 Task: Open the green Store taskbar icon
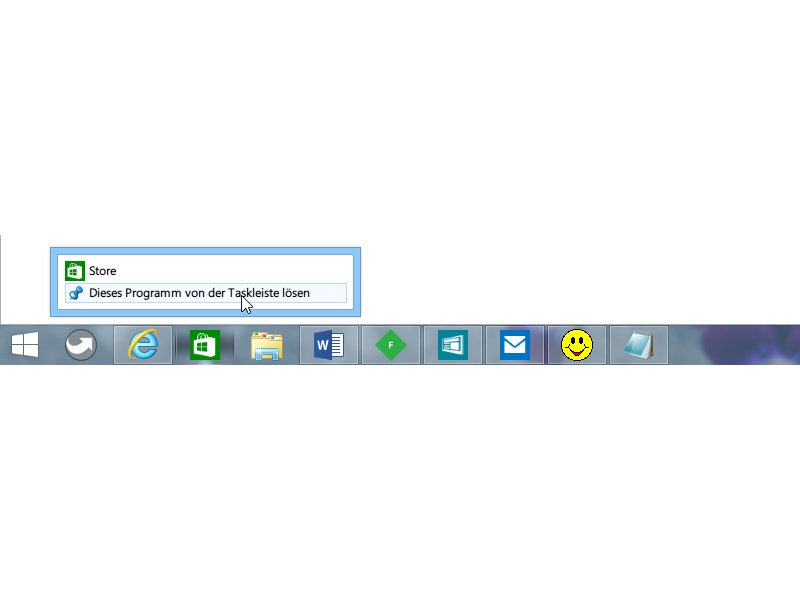coord(205,345)
